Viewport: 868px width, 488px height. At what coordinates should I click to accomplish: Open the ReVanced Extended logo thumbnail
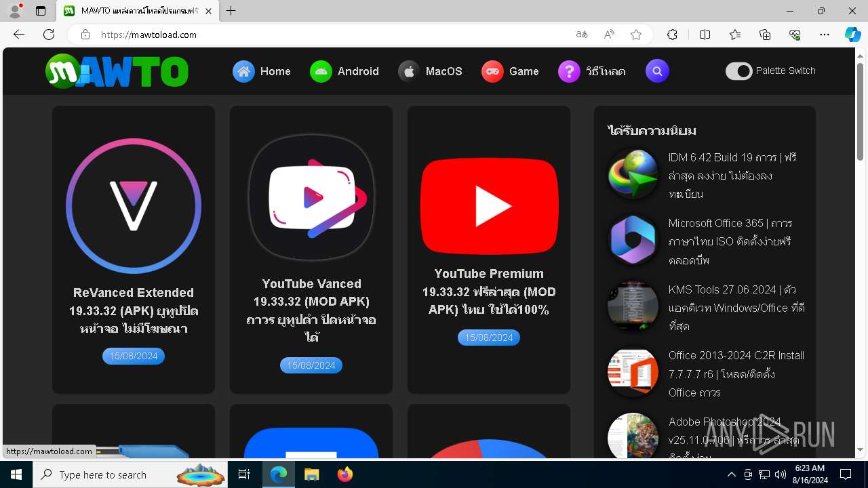click(134, 205)
